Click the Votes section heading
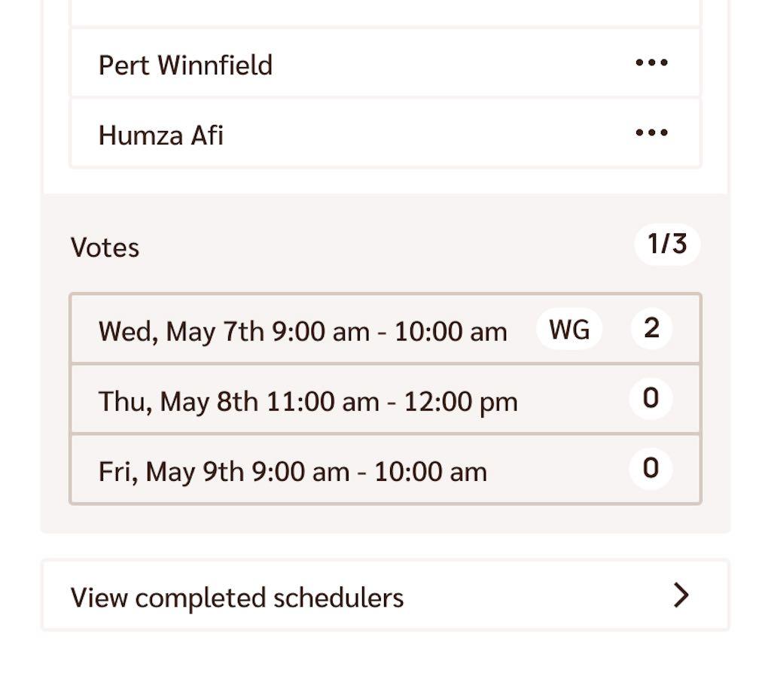771x700 pixels. [105, 247]
